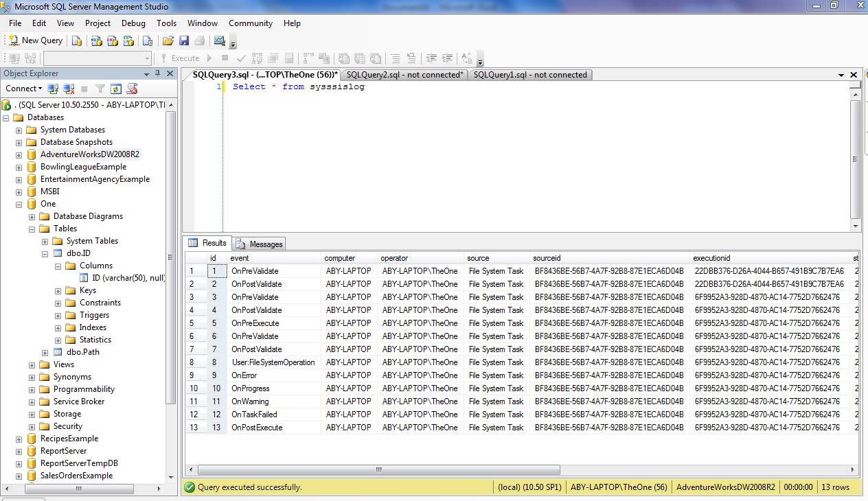
Task: Open the Community menu
Action: pos(250,23)
